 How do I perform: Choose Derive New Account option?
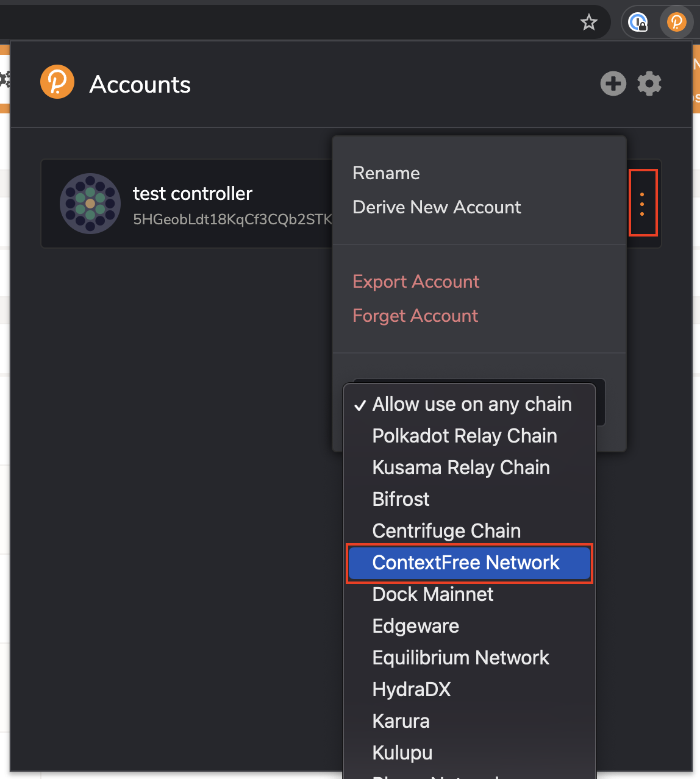click(x=437, y=207)
